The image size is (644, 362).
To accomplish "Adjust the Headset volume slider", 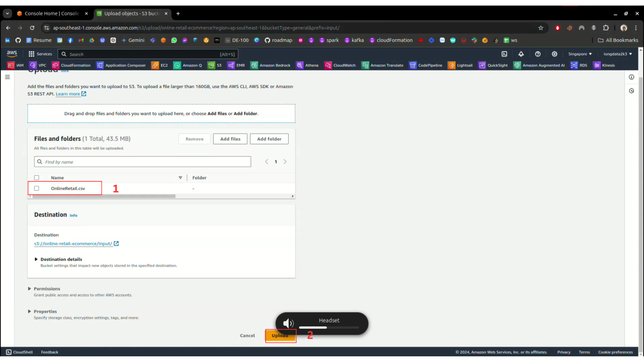I will coord(326,327).
